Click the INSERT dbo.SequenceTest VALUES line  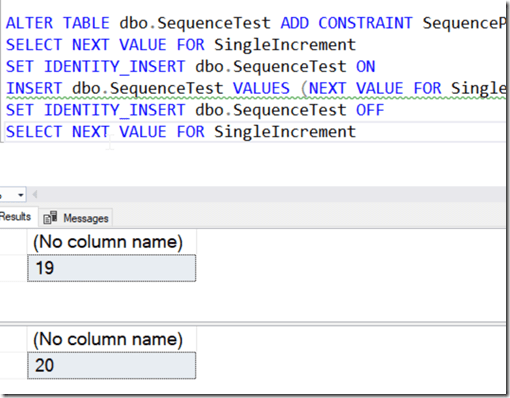255,89
